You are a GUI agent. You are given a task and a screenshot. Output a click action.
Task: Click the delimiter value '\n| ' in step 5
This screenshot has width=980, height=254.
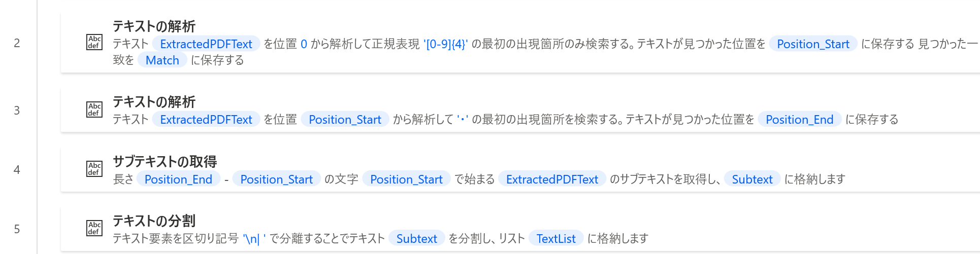(x=254, y=238)
